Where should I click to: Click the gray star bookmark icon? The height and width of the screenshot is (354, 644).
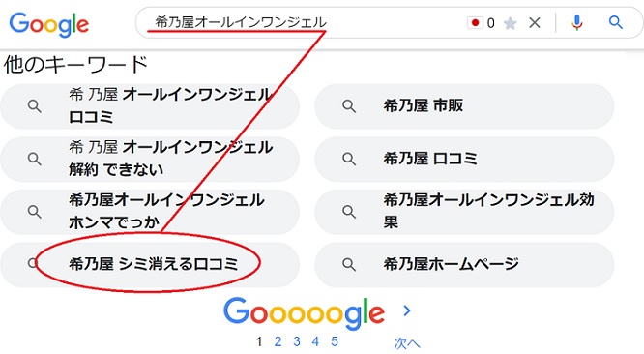(x=510, y=23)
